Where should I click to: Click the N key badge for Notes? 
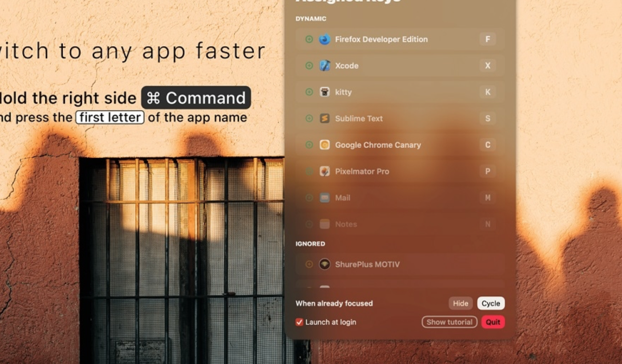pyautogui.click(x=487, y=224)
